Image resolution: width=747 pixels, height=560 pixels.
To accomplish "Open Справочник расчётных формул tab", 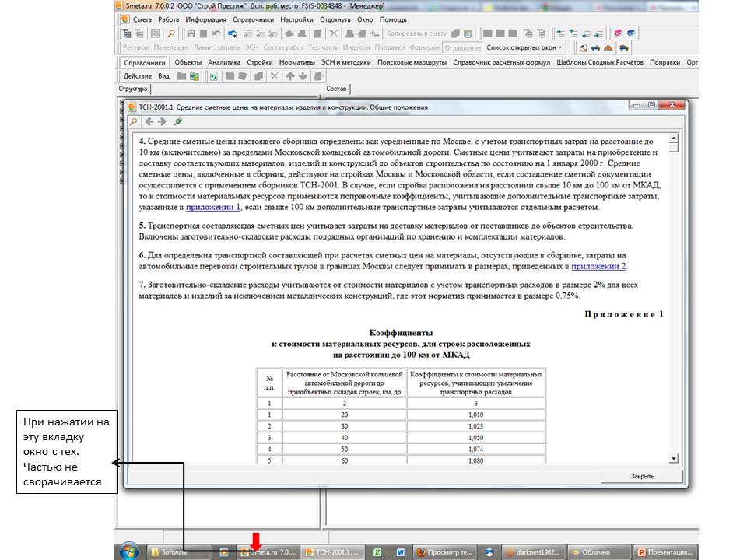I will click(x=501, y=62).
